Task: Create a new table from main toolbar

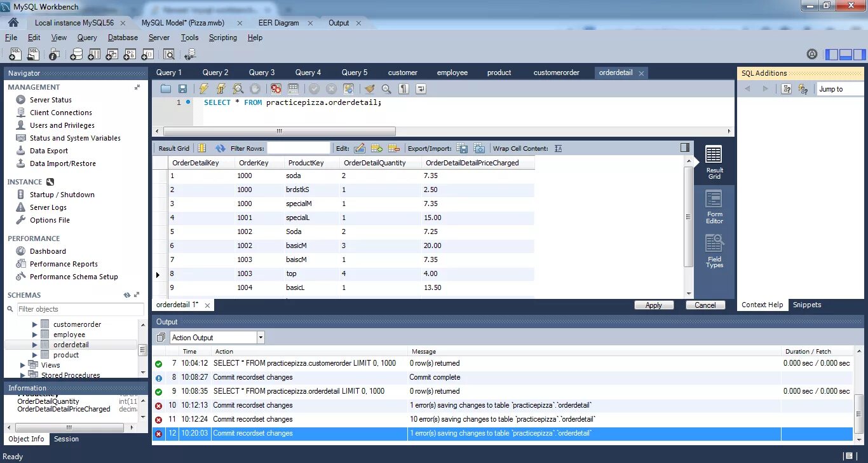Action: 94,54
